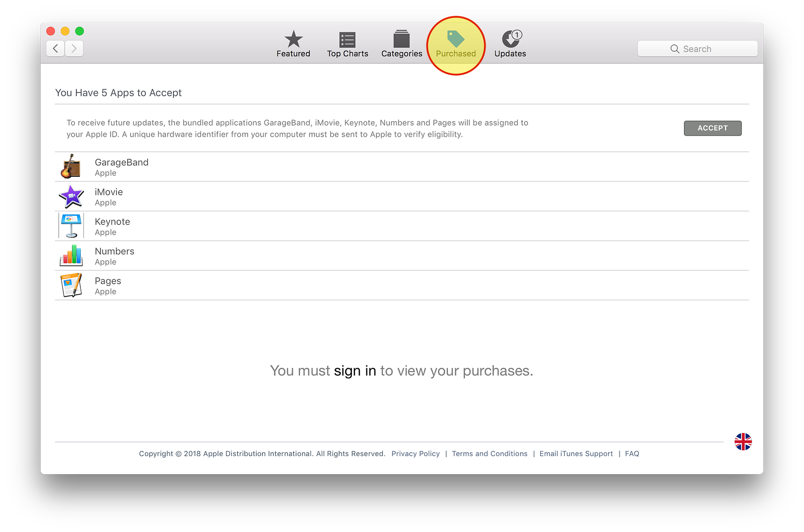Click the Apple developer label under GarageBand
Screen dimensions: 804x532
tap(106, 173)
